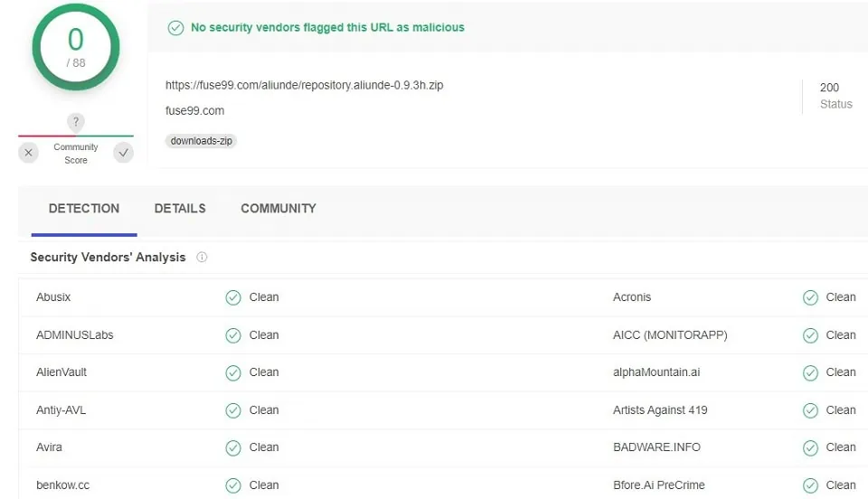Screen dimensions: 868x499
Task: Click the community score downvote X icon
Action: tap(29, 153)
